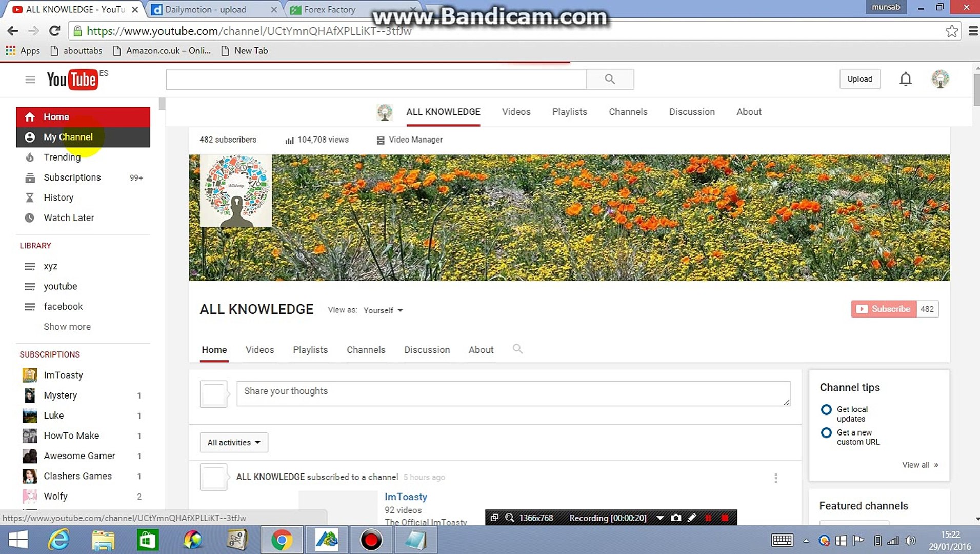Open the Windows Store taskbar icon

pyautogui.click(x=148, y=540)
